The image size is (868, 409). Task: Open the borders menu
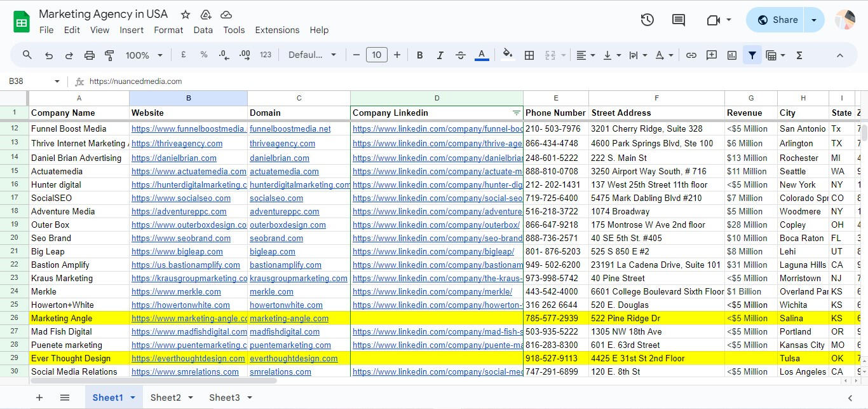(529, 55)
